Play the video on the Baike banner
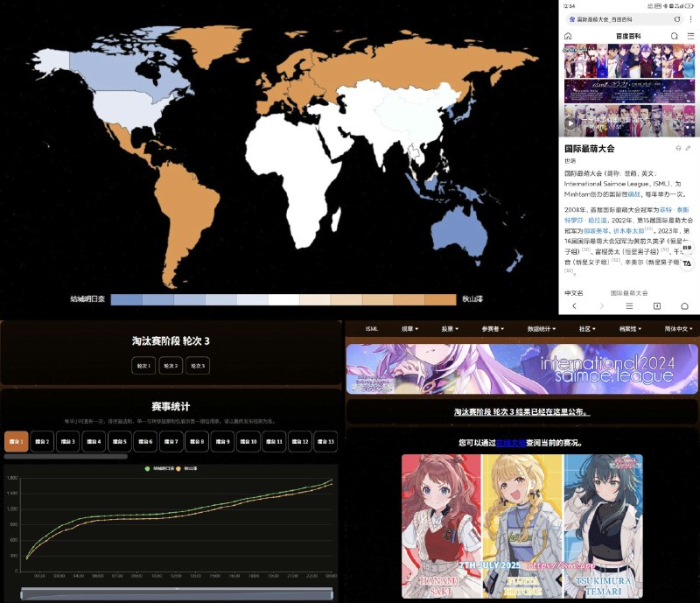Image resolution: width=700 pixels, height=603 pixels. coord(570,123)
